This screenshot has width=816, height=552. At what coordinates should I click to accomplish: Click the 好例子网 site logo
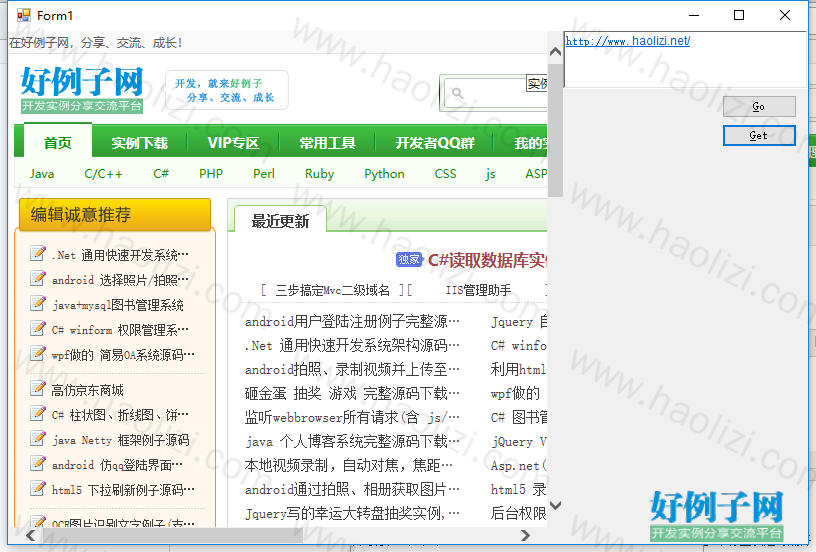82,89
